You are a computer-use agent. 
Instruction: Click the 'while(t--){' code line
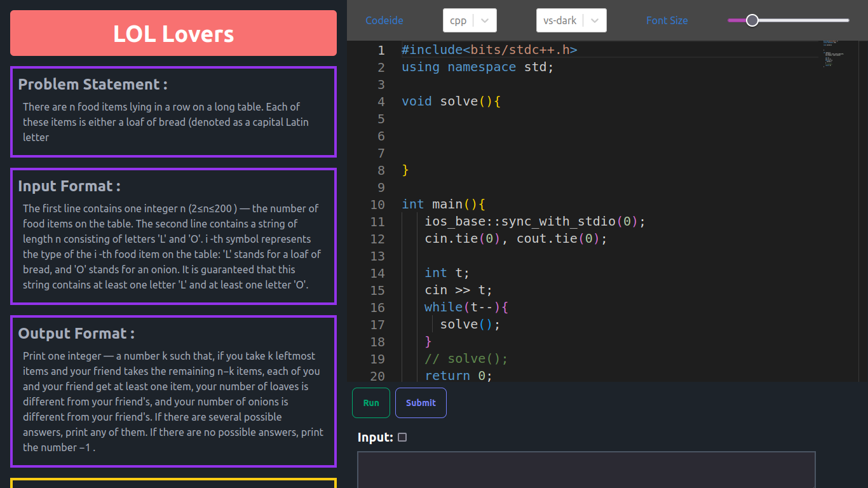point(466,308)
